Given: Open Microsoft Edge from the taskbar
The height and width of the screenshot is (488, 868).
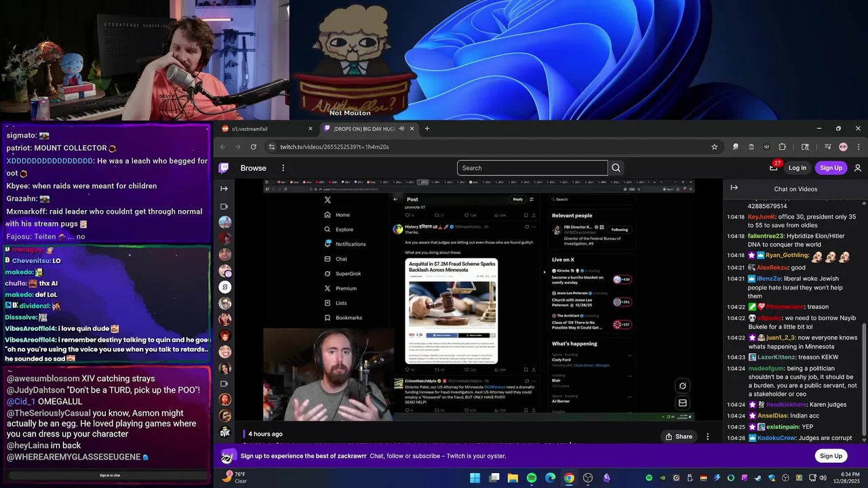Looking at the screenshot, I should (x=551, y=478).
